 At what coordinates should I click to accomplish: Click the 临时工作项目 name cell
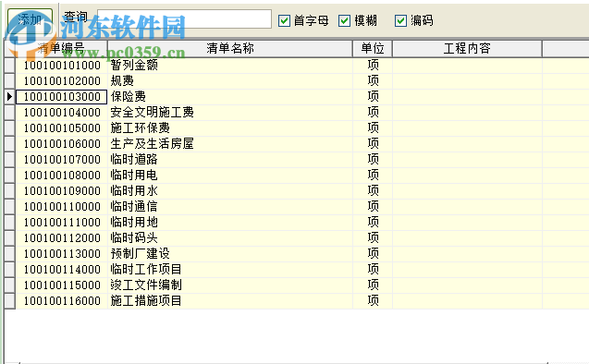(230, 270)
